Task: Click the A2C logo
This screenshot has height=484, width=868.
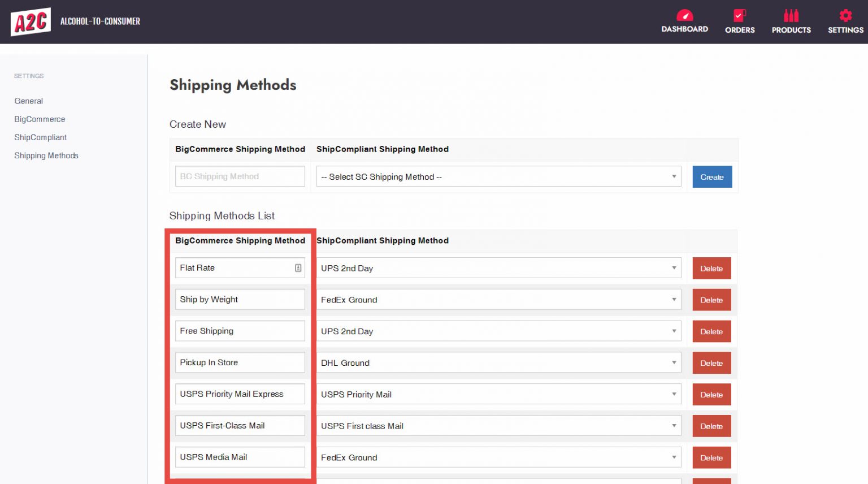Action: [x=31, y=21]
